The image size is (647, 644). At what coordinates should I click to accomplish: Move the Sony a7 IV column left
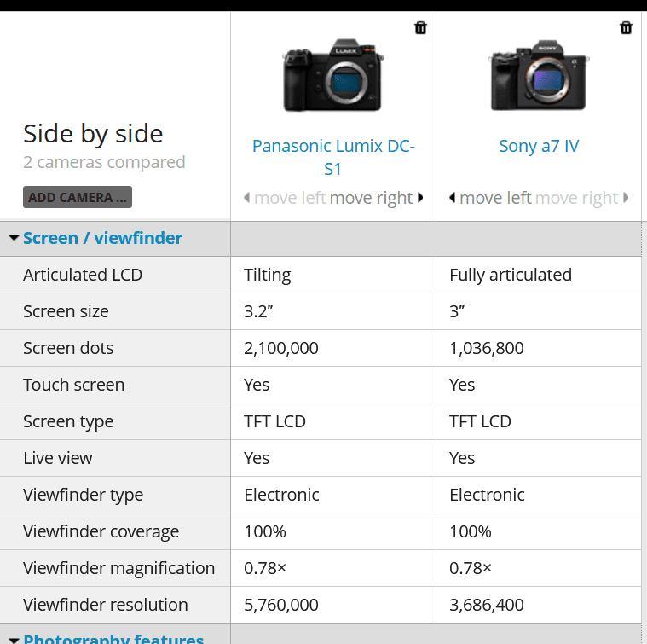495,198
